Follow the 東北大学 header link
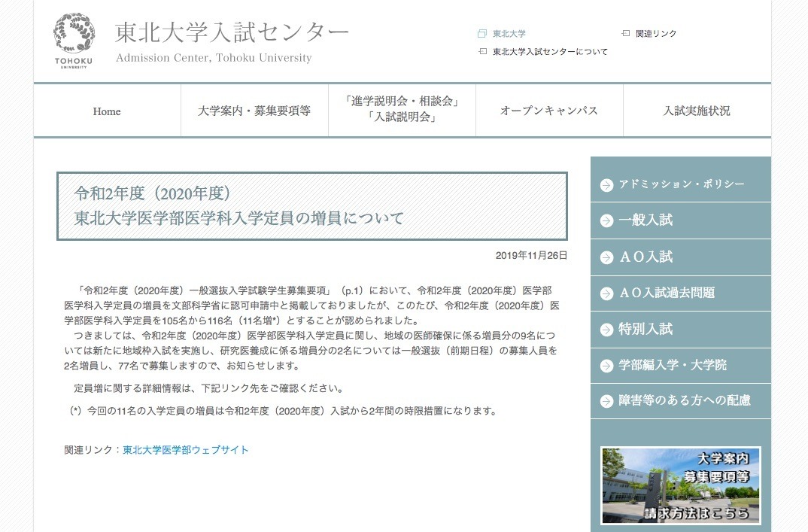808x532 pixels. (x=509, y=34)
